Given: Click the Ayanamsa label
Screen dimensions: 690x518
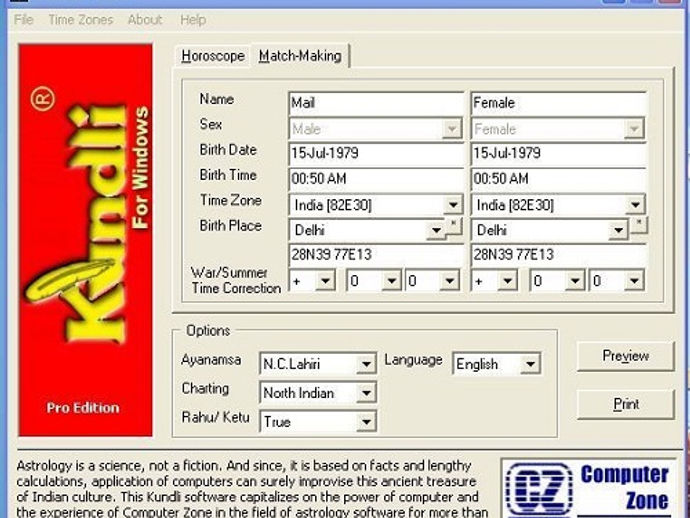Looking at the screenshot, I should (x=211, y=360).
